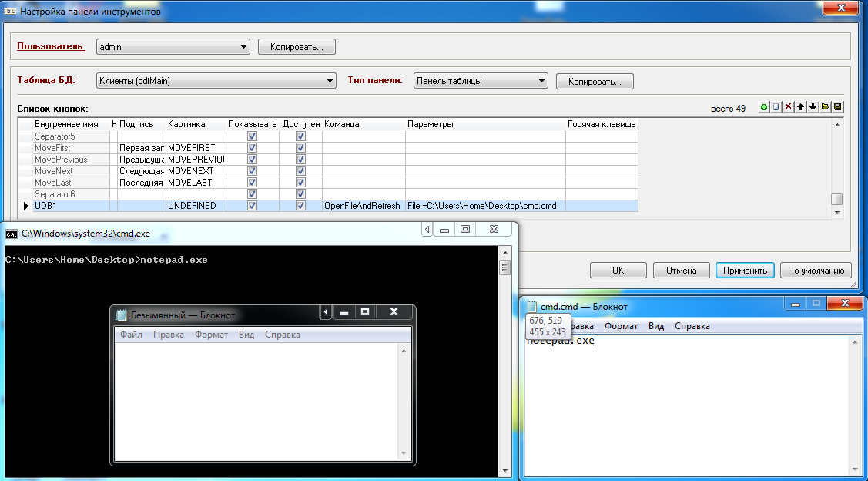The height and width of the screenshot is (481, 868).
Task: Toggle 'Показывать' checkbox for UDB1 row
Action: point(252,206)
